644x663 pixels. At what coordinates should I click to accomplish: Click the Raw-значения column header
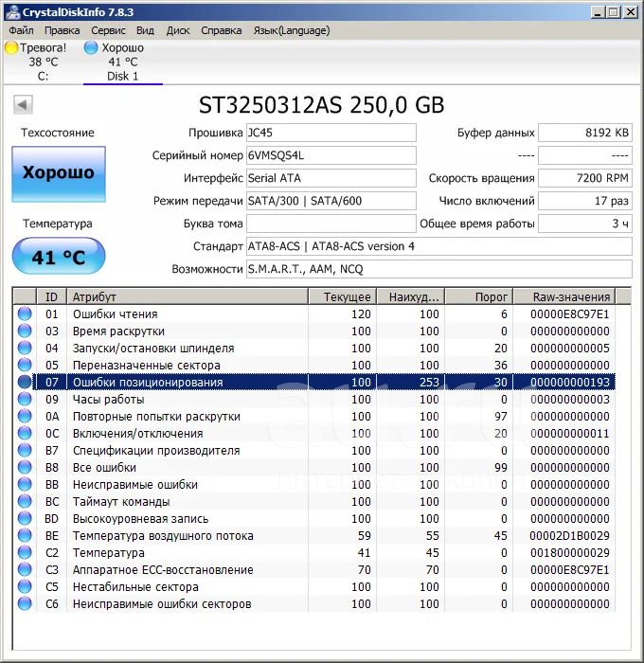(x=571, y=296)
